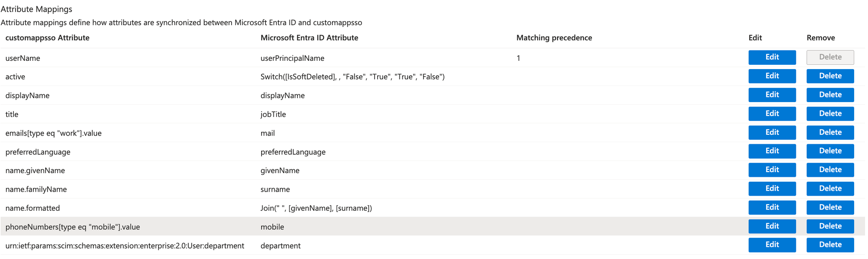Click the Matching precedence column header
The width and height of the screenshot is (868, 259).
pyautogui.click(x=554, y=38)
